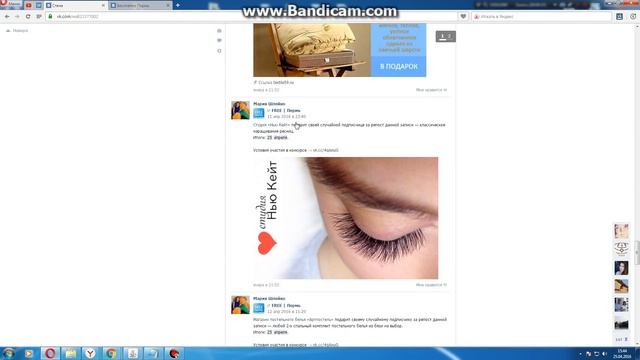Open a new browser tab
This screenshot has width=640, height=360.
pos(178,5)
